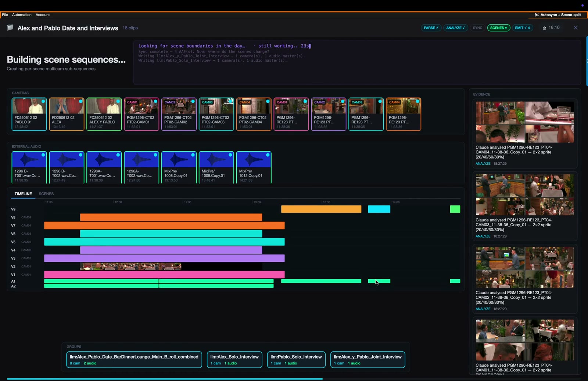Select the PGM1296-CT02 PT02-CAM01 camera card

tap(141, 114)
